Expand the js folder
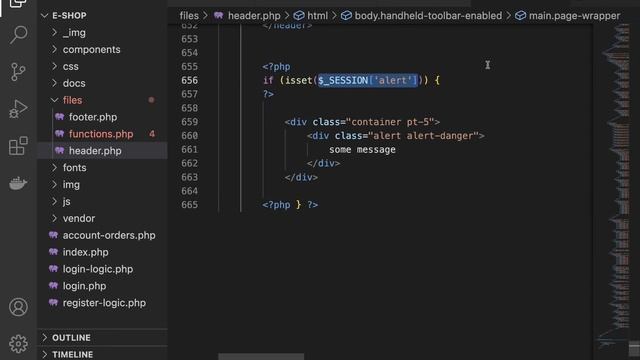 coord(54,201)
